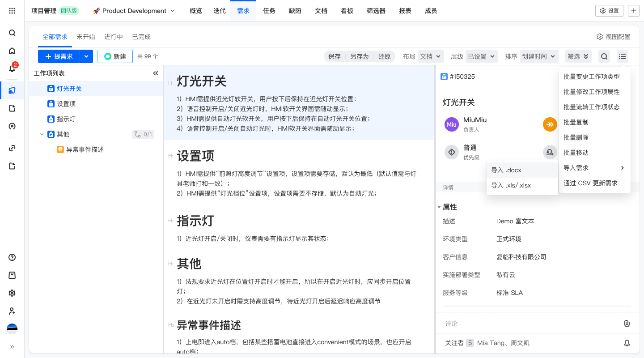Image resolution: width=644 pixels, height=358 pixels.
Task: Select the 进行中 view tab
Action: [114, 37]
